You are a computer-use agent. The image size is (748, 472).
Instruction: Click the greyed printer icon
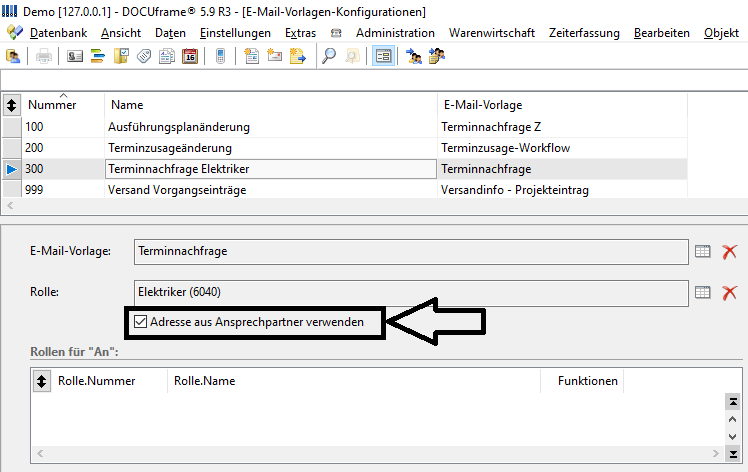[43, 56]
